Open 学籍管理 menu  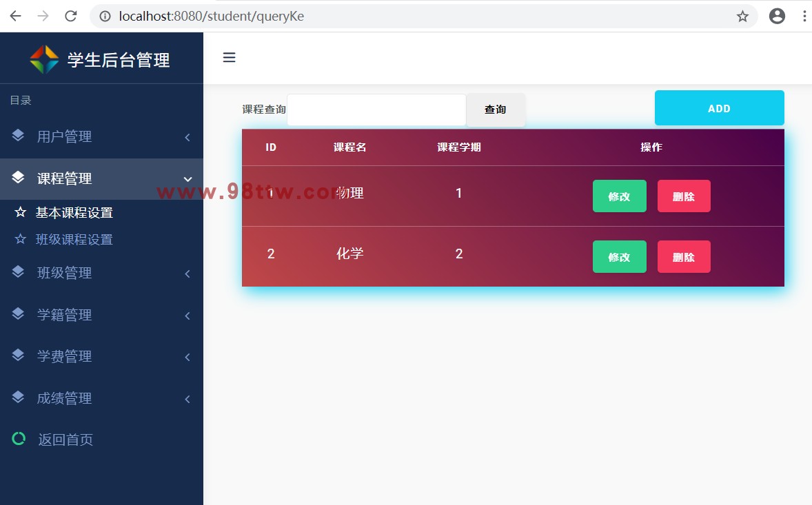point(101,315)
